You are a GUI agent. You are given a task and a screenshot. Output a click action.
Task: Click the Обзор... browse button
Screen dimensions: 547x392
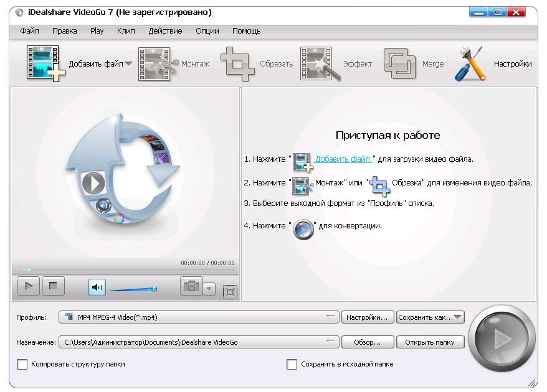point(368,342)
